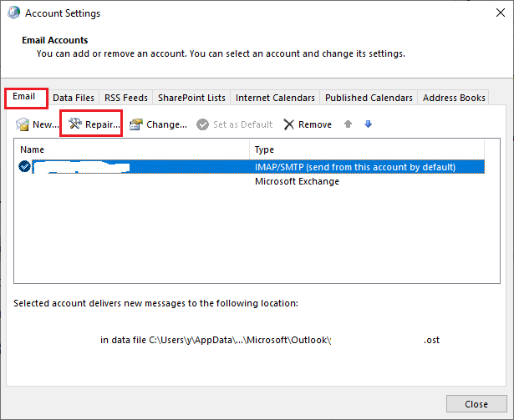Viewport: 514px width, 420px height.
Task: Select the SharePoint Lists tab
Action: tap(191, 98)
